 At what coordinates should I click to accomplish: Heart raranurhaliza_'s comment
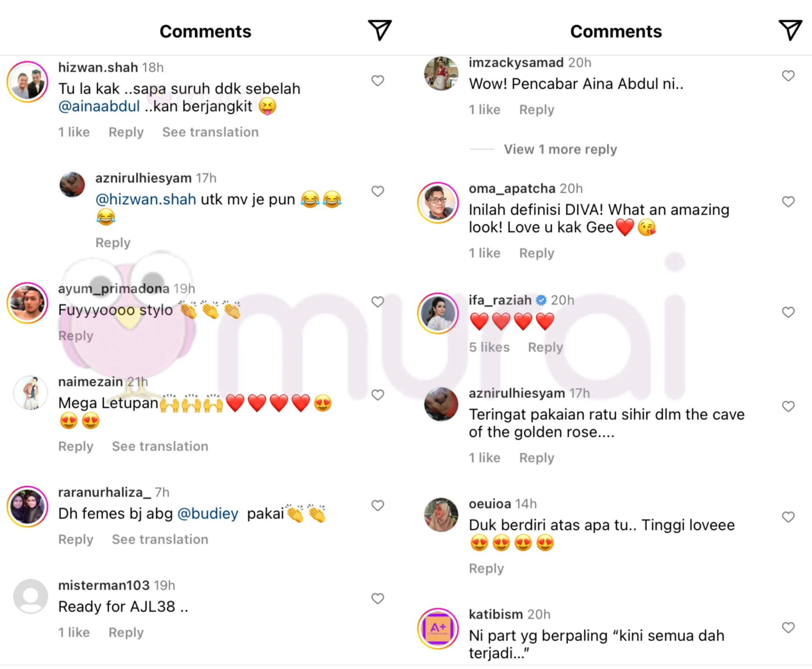[378, 505]
